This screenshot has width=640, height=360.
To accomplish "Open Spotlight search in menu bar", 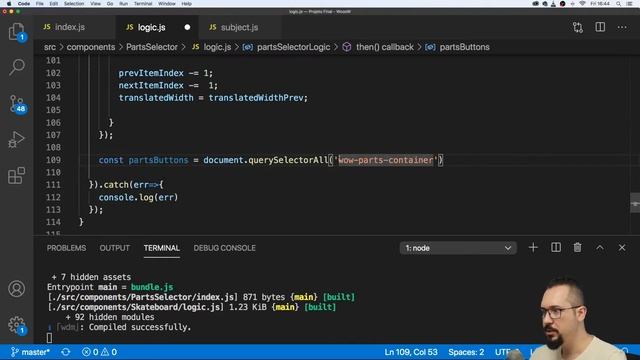I will tap(619, 4).
